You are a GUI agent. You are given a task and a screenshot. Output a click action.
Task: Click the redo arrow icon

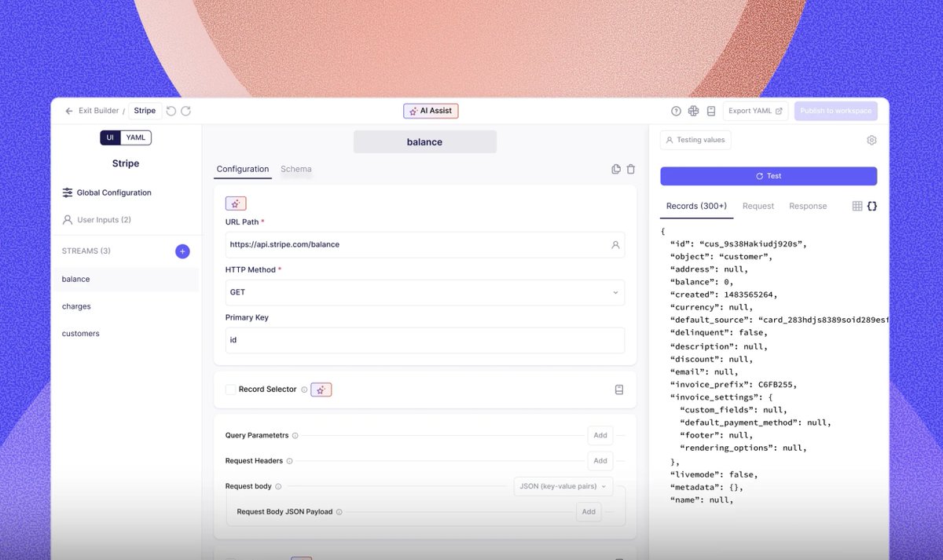tap(186, 111)
